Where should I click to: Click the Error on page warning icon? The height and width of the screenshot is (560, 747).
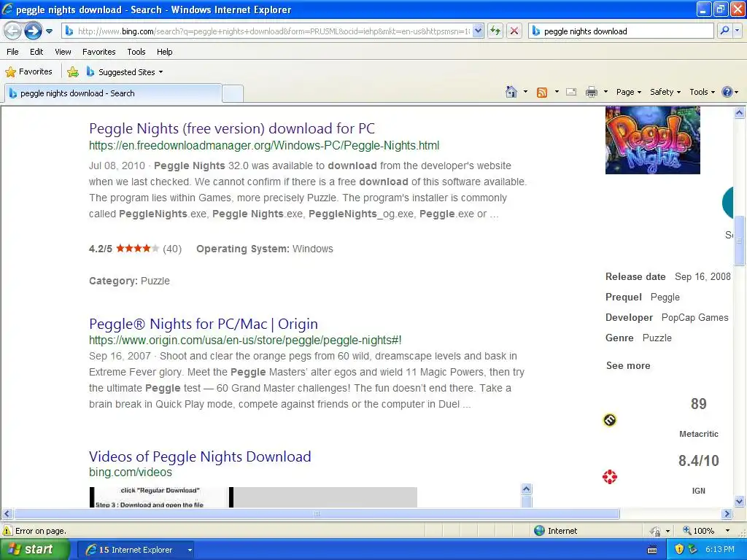tap(7, 531)
